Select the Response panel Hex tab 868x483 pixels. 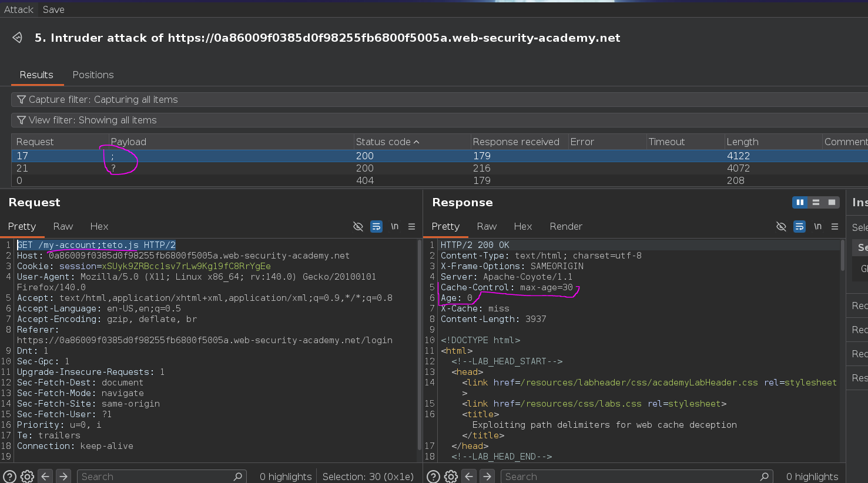point(523,226)
